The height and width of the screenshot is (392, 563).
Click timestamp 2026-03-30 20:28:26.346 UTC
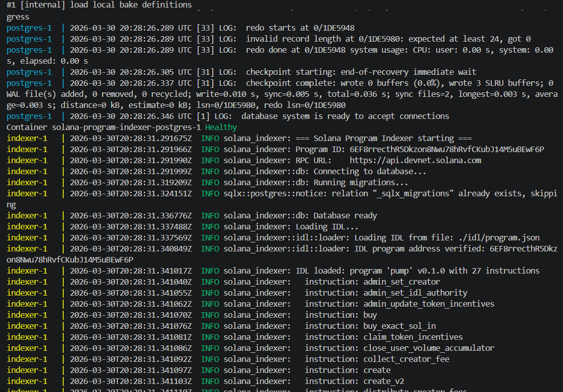(x=130, y=116)
